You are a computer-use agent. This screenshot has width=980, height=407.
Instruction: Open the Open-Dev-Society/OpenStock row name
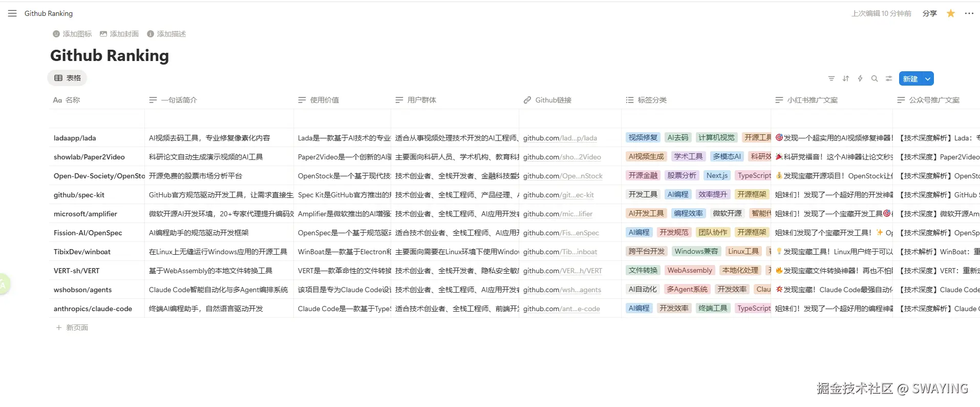click(x=99, y=176)
